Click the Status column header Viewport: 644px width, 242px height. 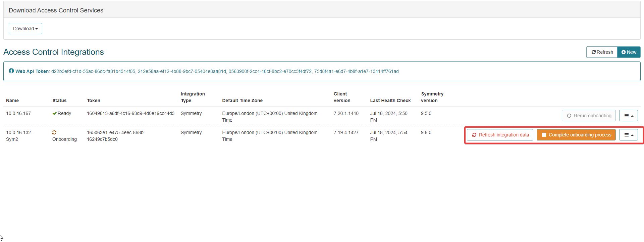click(59, 100)
